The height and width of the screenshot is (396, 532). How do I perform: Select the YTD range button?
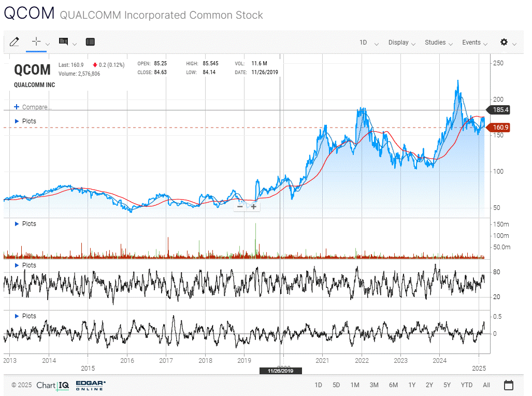(x=466, y=385)
